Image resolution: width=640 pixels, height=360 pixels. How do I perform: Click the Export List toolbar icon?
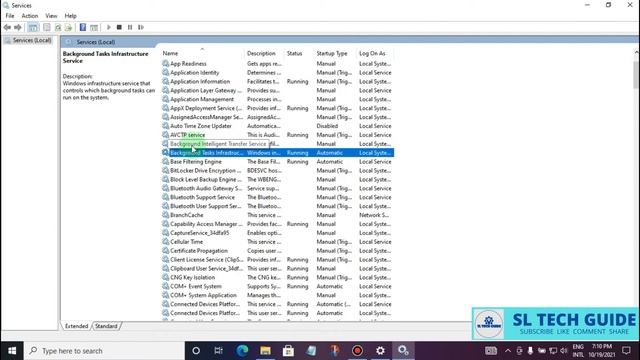(x=68, y=27)
